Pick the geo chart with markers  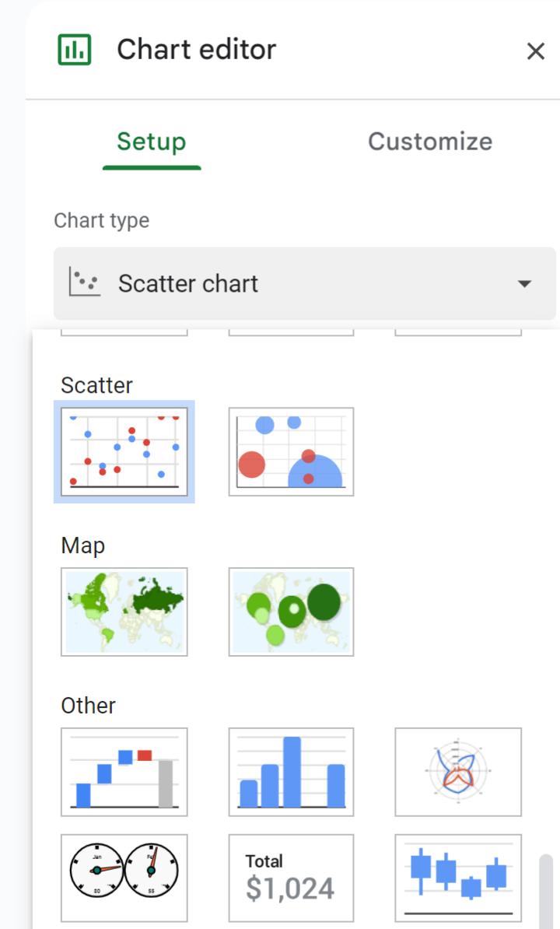[291, 612]
